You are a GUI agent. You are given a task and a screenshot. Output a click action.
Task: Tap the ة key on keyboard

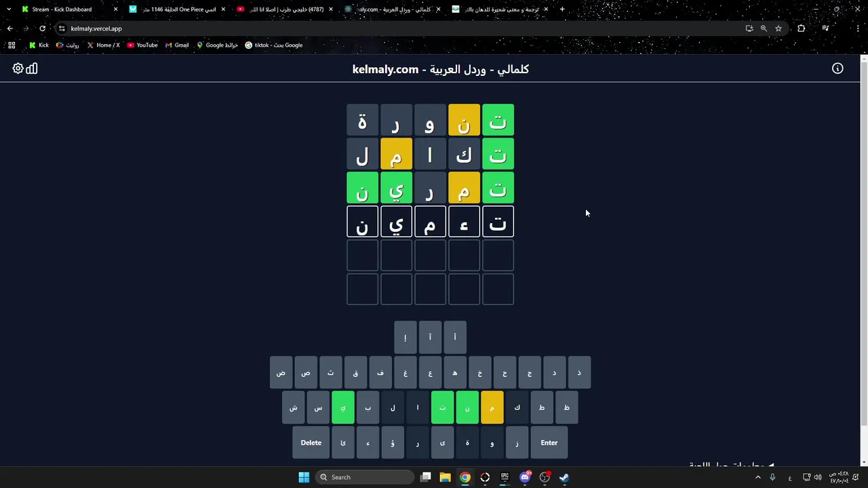point(467,443)
